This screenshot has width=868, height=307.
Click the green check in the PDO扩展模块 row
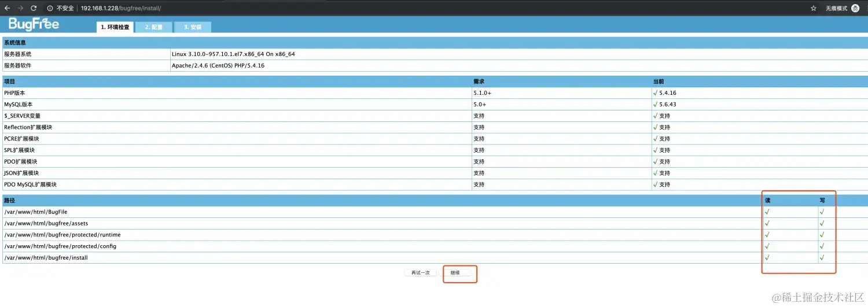click(655, 161)
